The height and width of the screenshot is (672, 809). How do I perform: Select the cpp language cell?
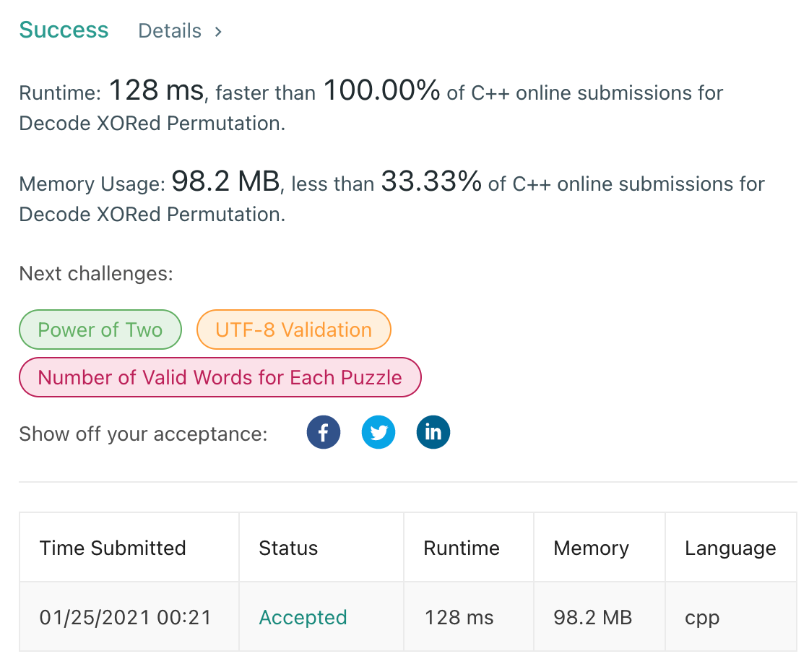pos(702,618)
